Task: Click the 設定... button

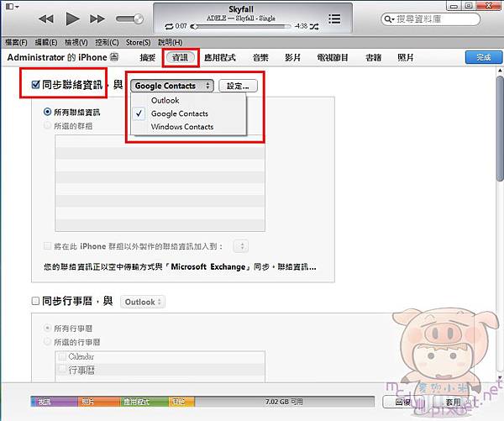Action: pyautogui.click(x=238, y=86)
